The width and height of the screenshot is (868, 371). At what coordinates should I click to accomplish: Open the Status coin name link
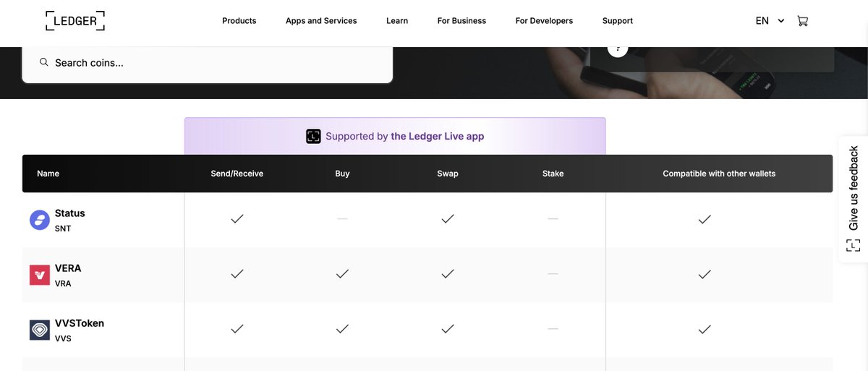pos(70,213)
